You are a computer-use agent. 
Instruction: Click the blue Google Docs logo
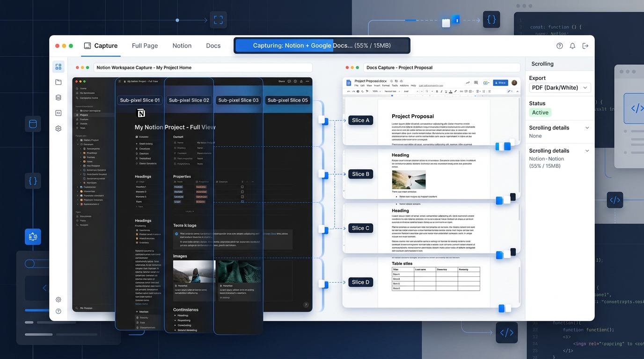(x=348, y=83)
